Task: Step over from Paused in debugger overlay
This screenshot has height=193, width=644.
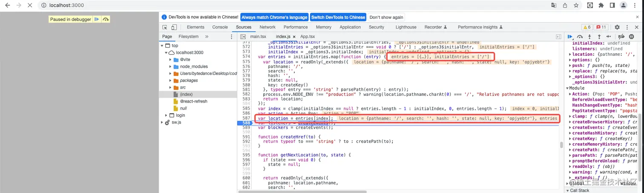Action: 106,19
